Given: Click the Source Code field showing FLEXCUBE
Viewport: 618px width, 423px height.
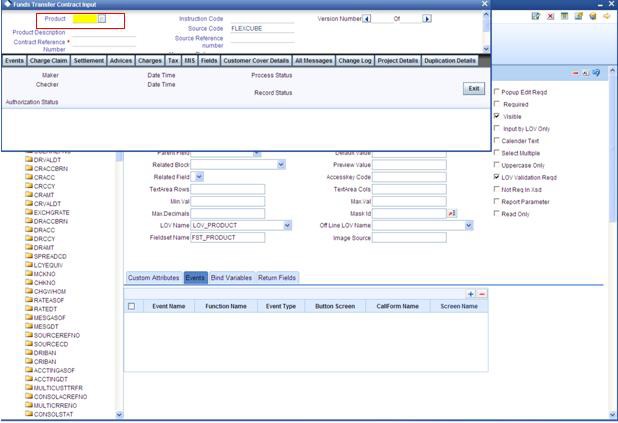Looking at the screenshot, I should tap(262, 28).
